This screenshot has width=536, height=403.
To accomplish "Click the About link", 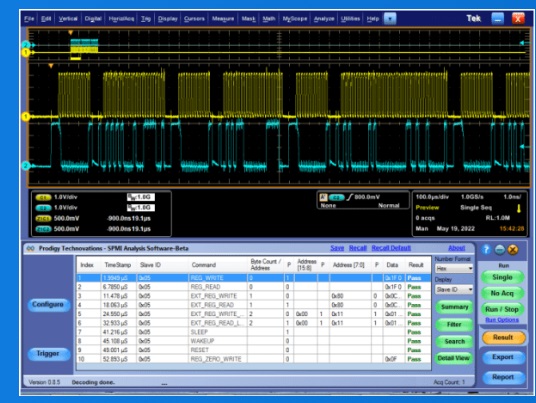I will click(x=456, y=248).
